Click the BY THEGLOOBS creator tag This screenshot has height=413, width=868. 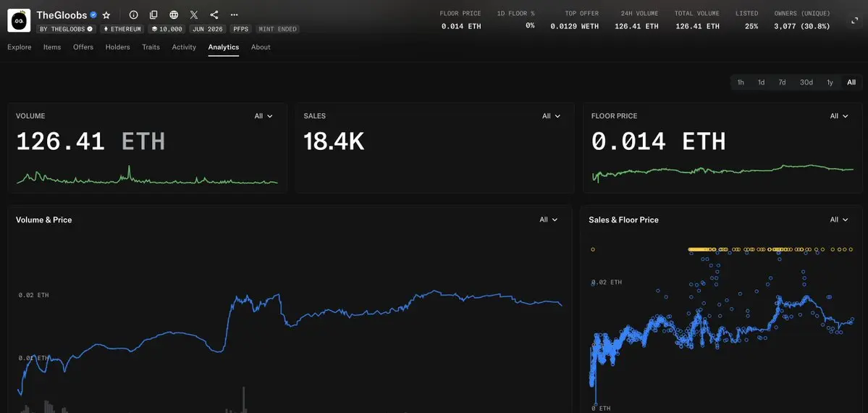point(66,29)
